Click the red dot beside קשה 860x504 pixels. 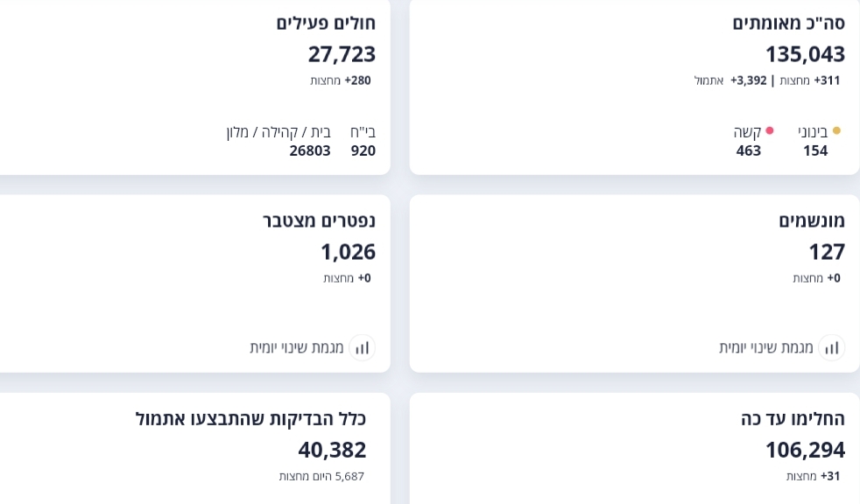click(x=770, y=131)
